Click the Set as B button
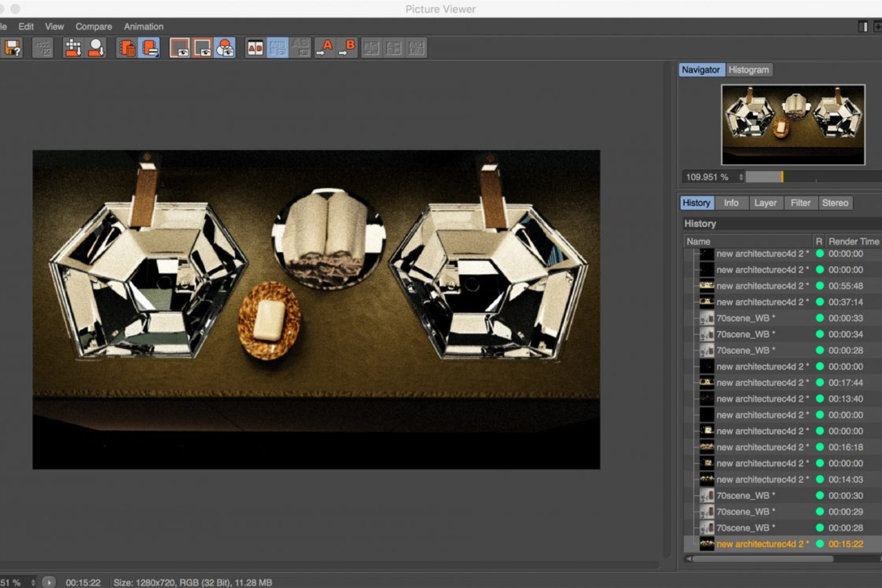 (x=347, y=48)
